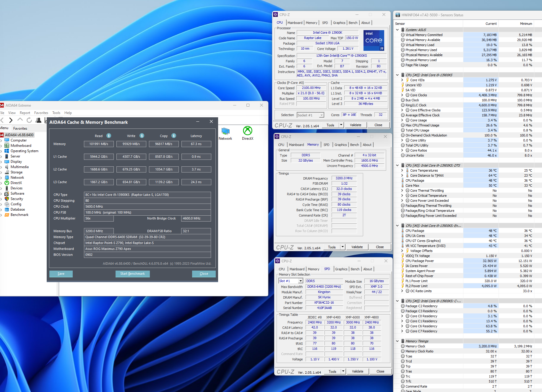Click Save in the benchmark dialog
Viewport: 542px width, 392px height.
61,274
